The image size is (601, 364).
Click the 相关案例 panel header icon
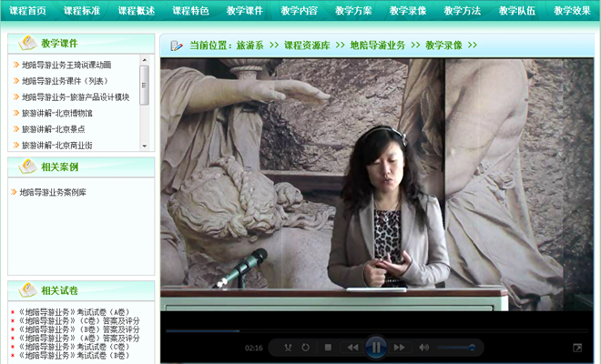(x=27, y=167)
